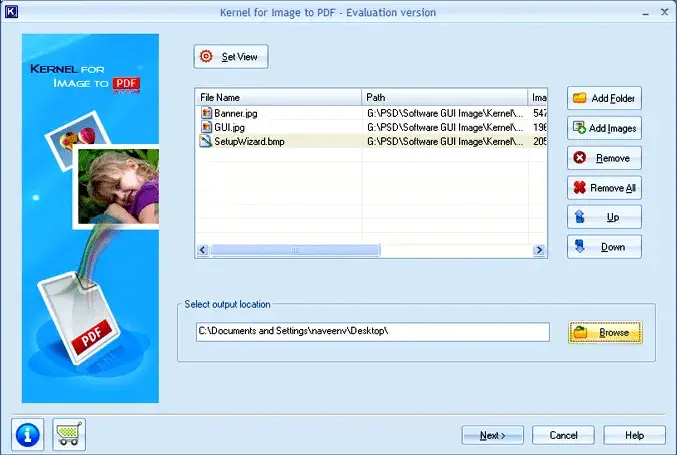Screen dimensions: 677x455
Task: Select the SetupWizard.bmp file name
Action: pyautogui.click(x=249, y=142)
